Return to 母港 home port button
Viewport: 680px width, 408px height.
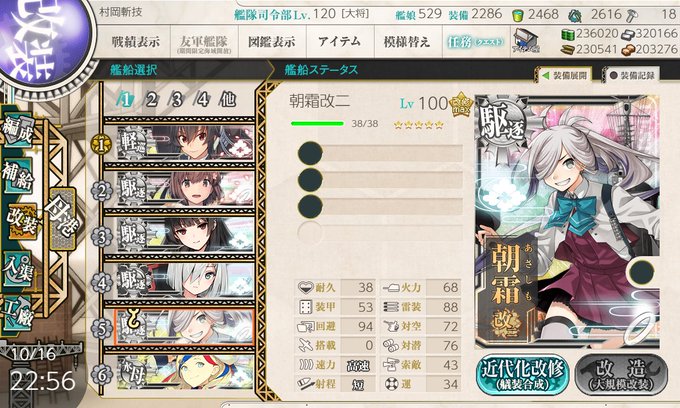point(63,218)
